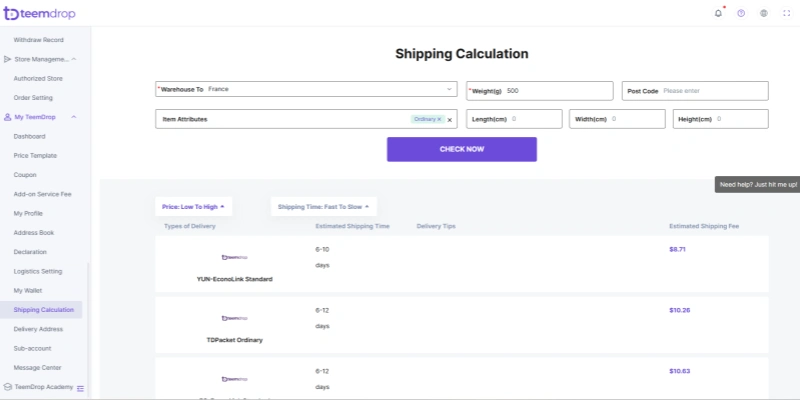Screen dimensions: 800x400
Task: Select Shipping Calculation in sidebar
Action: [41, 310]
